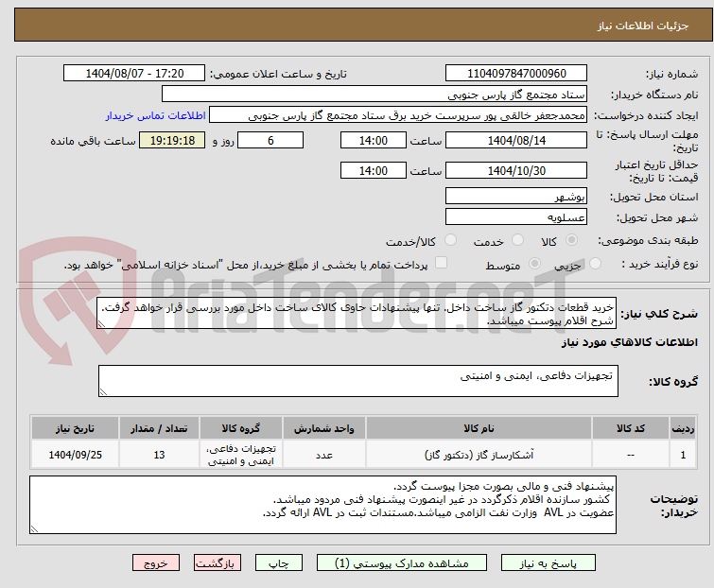Select the جزیی purchase type radio

[x=595, y=264]
